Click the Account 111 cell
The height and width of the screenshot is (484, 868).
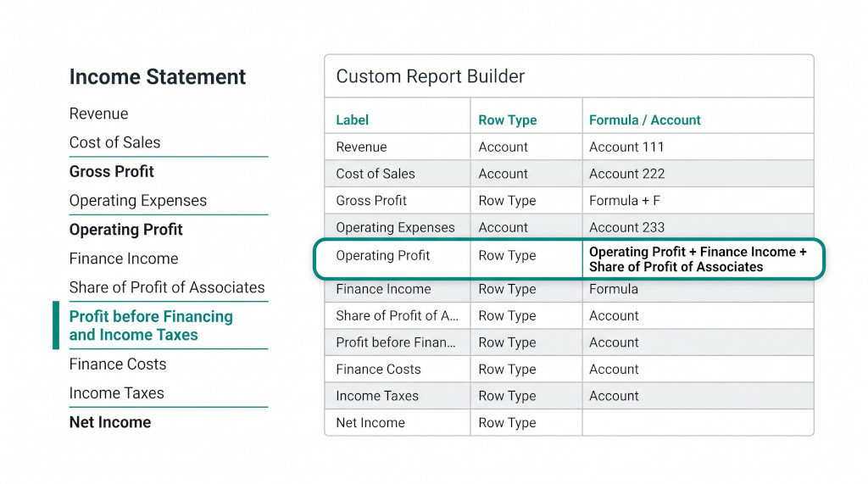click(x=698, y=147)
